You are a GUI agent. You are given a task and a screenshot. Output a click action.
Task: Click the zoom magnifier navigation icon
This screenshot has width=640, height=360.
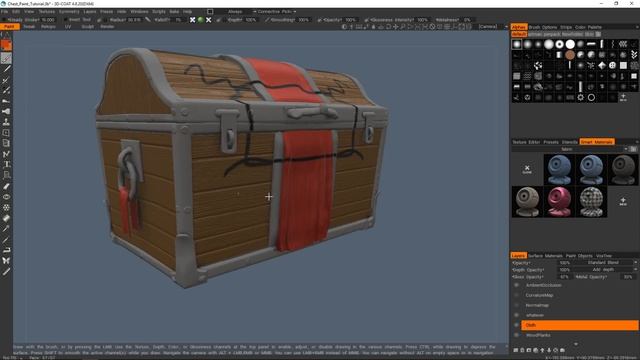(x=402, y=27)
